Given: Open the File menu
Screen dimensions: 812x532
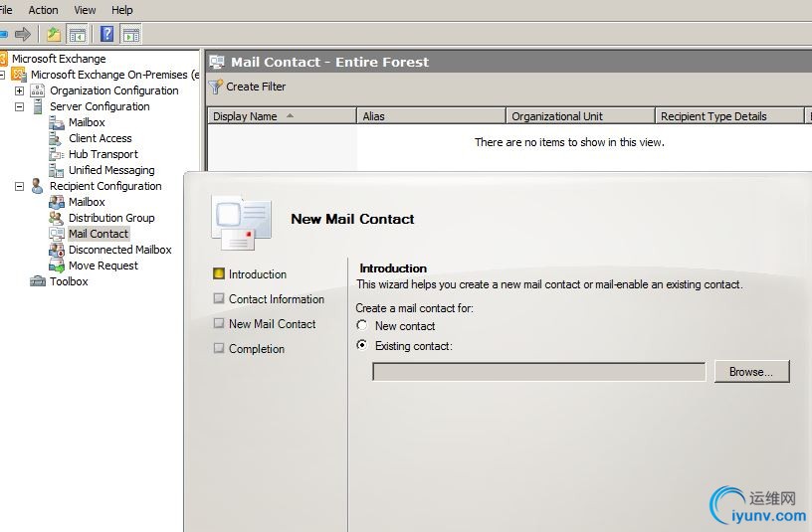Looking at the screenshot, I should pyautogui.click(x=6, y=10).
